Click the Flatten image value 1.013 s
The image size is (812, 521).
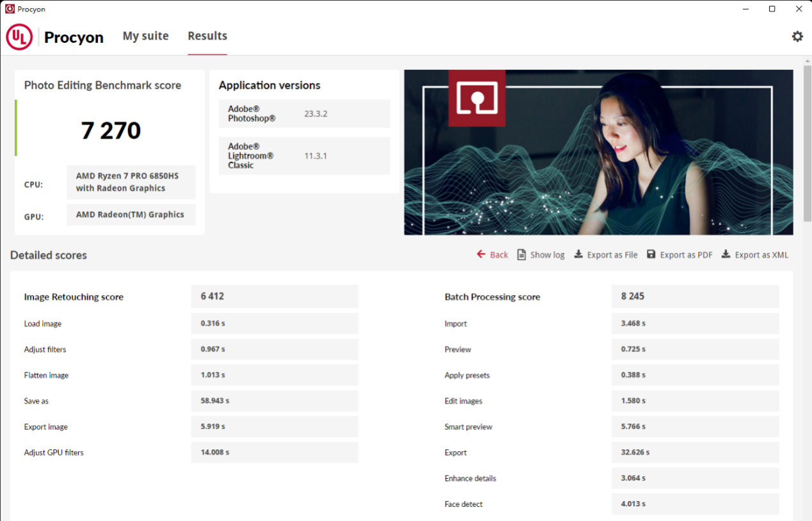(x=275, y=375)
